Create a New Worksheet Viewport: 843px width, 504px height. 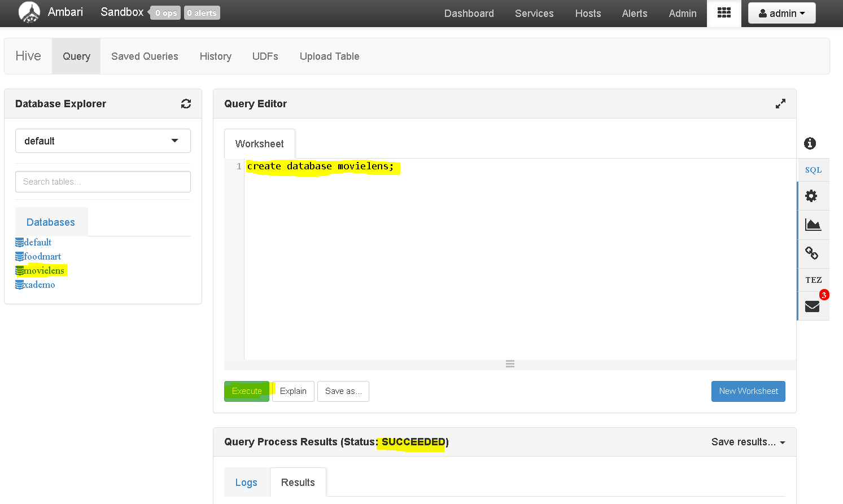(x=748, y=391)
